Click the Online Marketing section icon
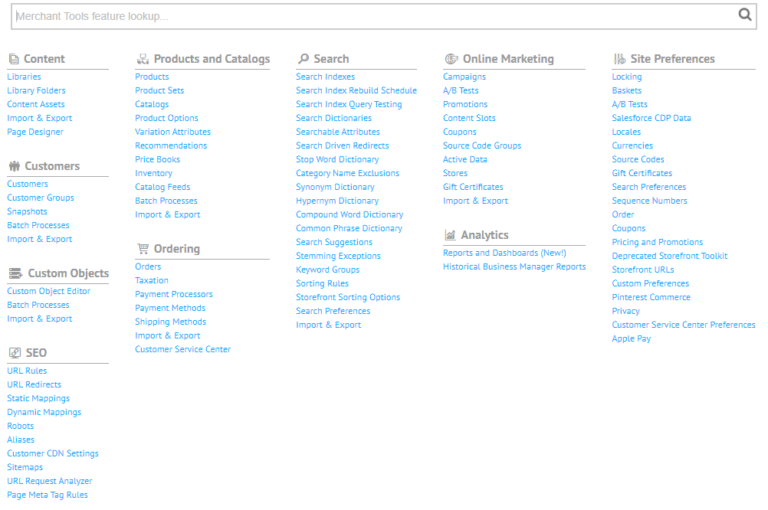The height and width of the screenshot is (510, 768). coord(451,59)
